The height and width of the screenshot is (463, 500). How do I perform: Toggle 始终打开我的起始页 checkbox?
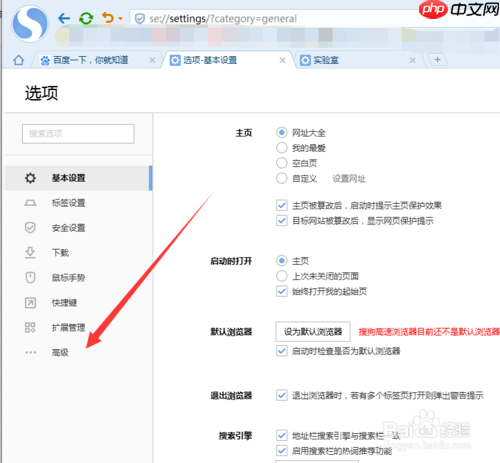tap(282, 291)
